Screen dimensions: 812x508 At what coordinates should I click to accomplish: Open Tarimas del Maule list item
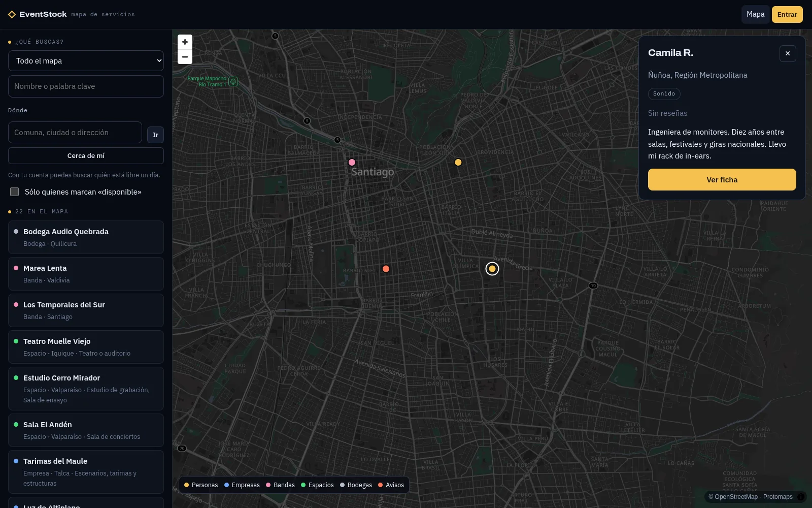click(86, 472)
